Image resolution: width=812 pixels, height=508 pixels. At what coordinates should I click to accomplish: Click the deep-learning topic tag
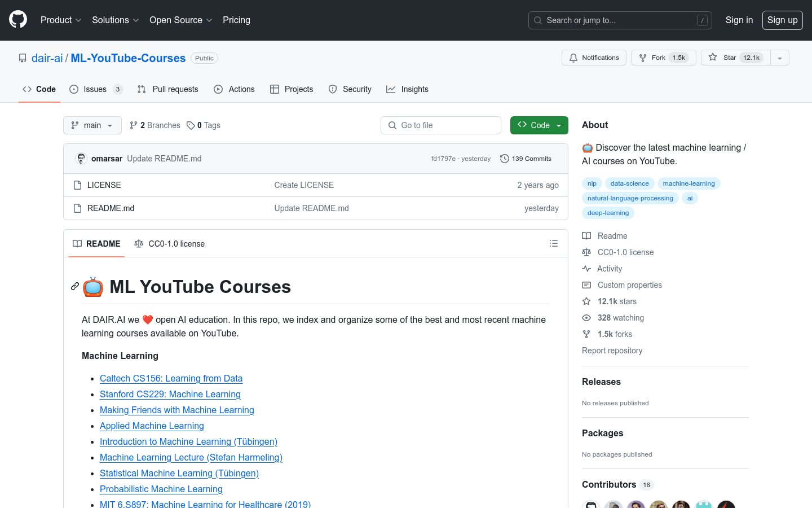point(608,213)
